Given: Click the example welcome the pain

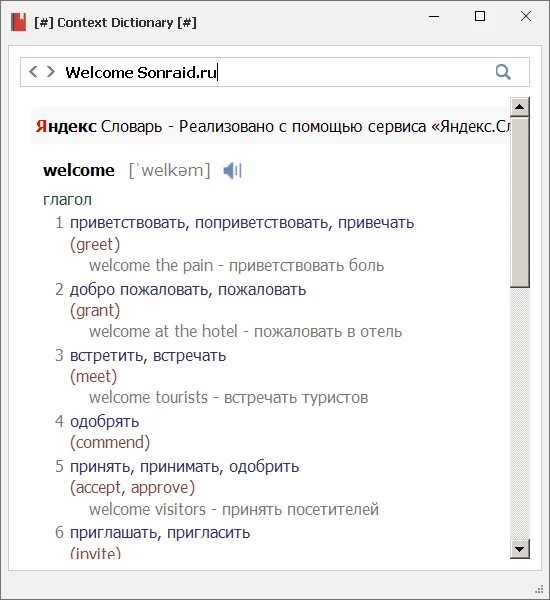Looking at the screenshot, I should 151,265.
